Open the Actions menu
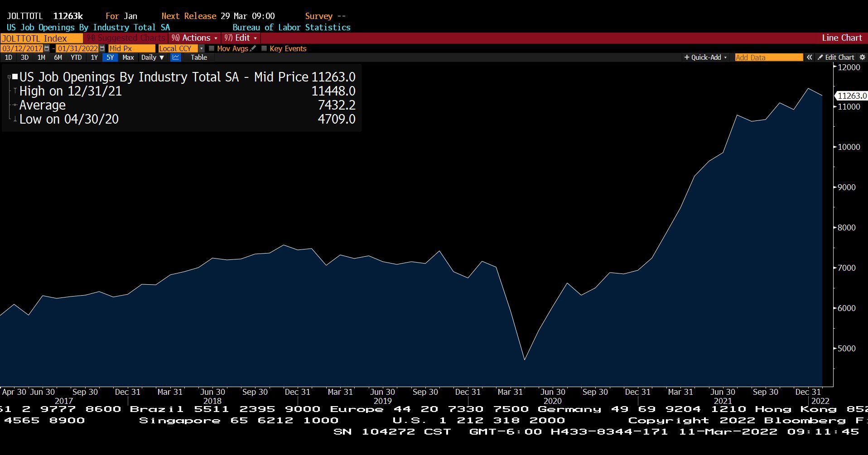The image size is (868, 455). pyautogui.click(x=194, y=38)
